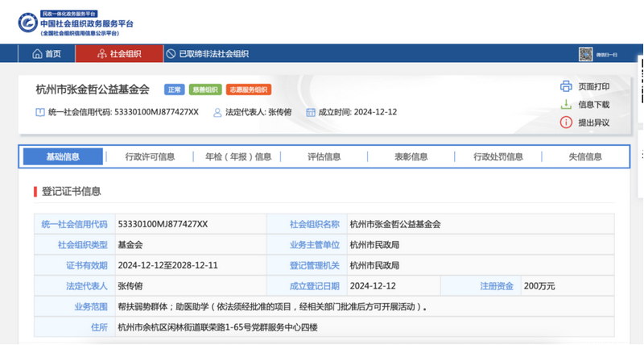Click 页面打印 link

pyautogui.click(x=594, y=86)
